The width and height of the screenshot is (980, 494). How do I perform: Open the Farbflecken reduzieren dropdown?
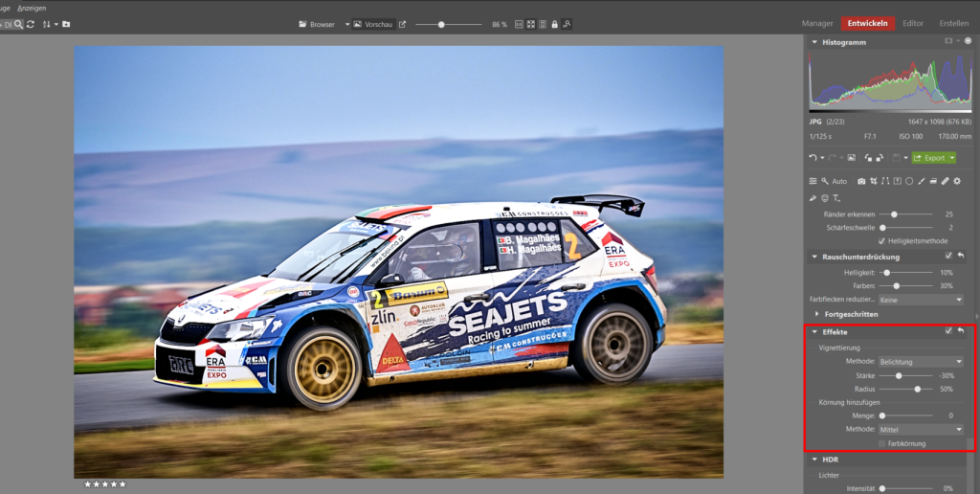[x=921, y=300]
